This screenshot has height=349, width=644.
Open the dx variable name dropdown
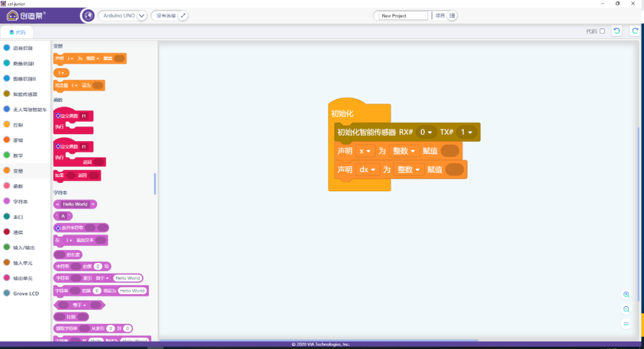[367, 170]
